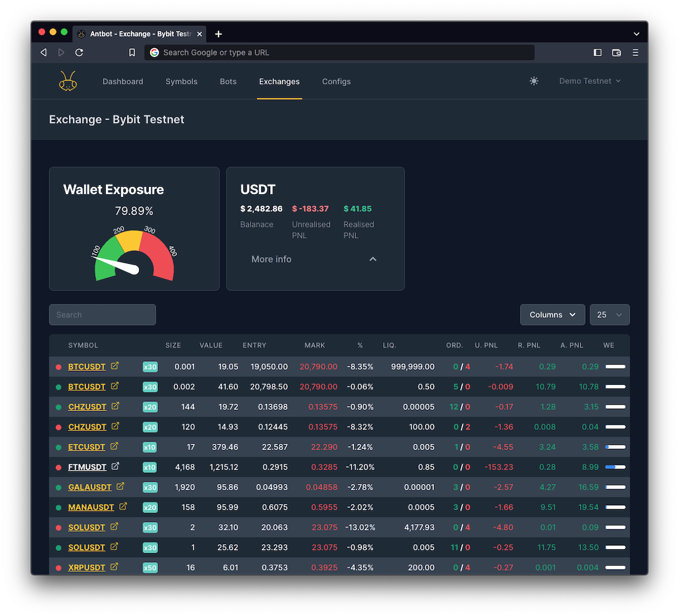Open the BTCUSDT link with size 0.002
Screen dimensions: 679x616
(87, 387)
